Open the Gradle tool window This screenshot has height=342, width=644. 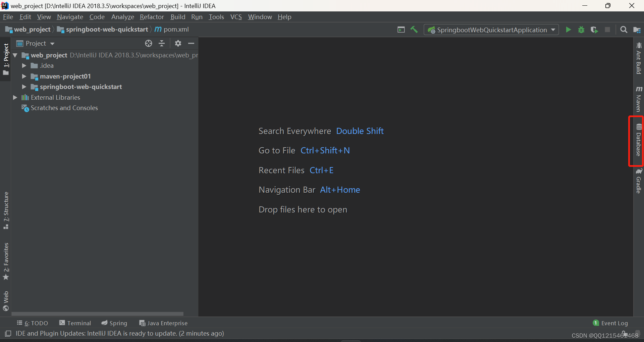639,181
